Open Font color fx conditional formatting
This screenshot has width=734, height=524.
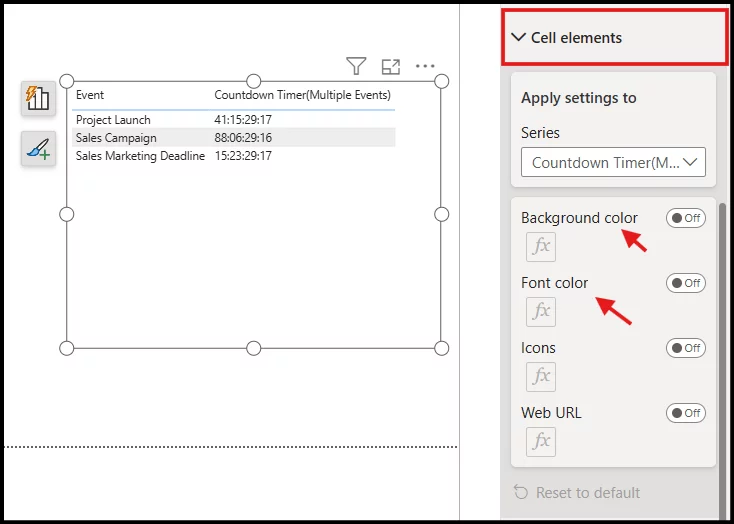(541, 311)
